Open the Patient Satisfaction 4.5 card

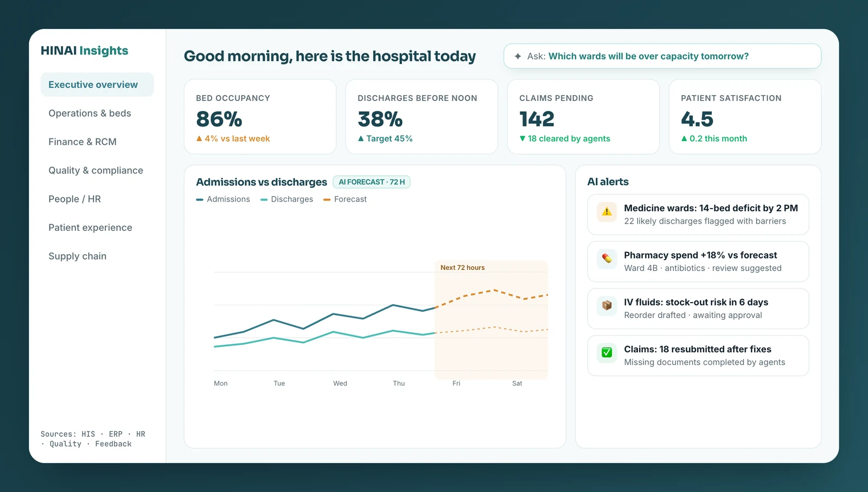click(x=745, y=117)
